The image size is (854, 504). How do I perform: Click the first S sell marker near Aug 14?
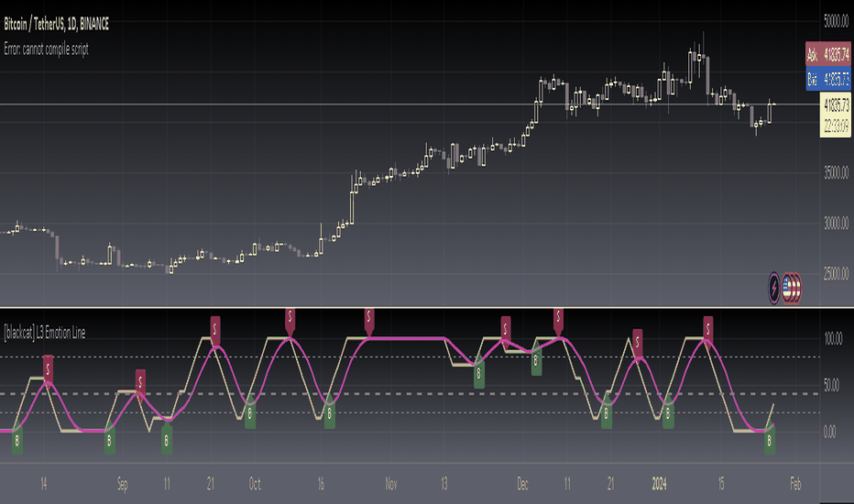tap(48, 369)
